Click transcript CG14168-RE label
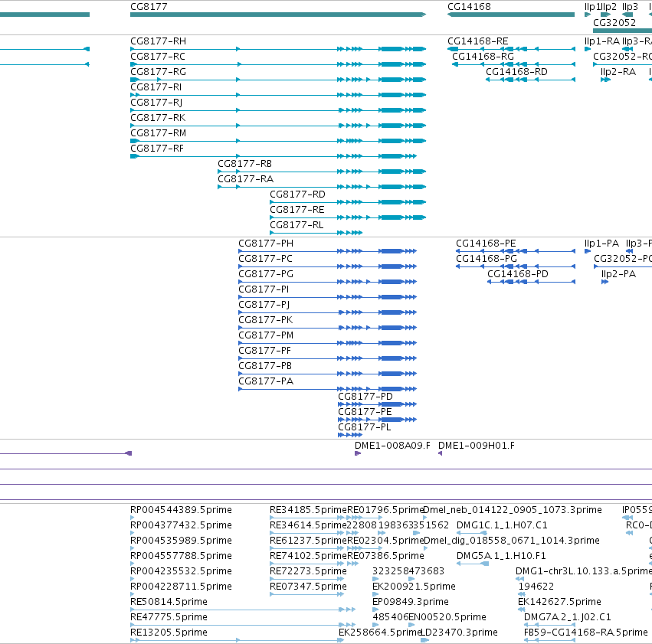 [478, 41]
